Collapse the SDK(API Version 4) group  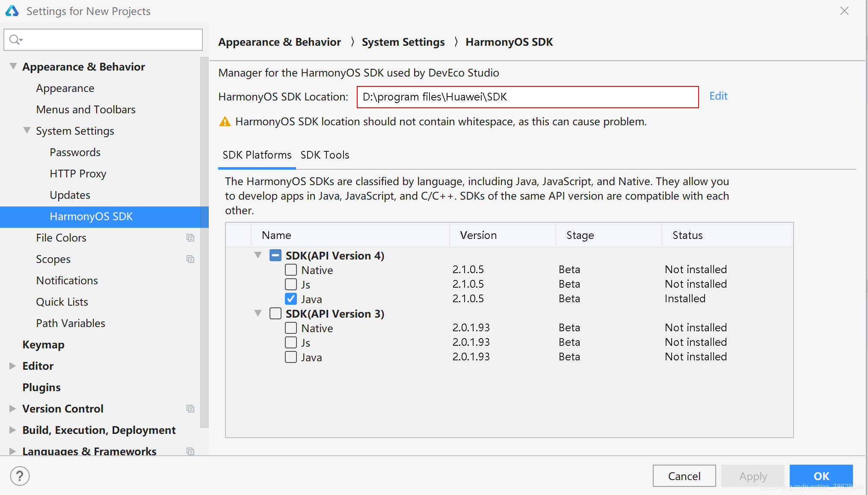pyautogui.click(x=258, y=255)
